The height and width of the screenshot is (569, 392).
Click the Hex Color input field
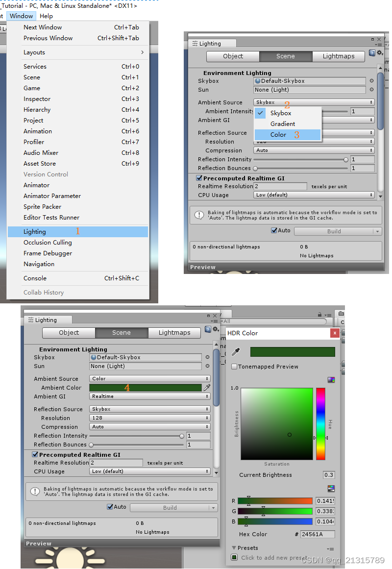(318, 535)
